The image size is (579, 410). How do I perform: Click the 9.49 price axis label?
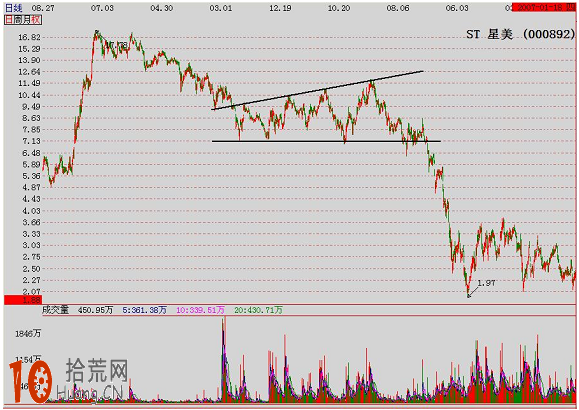[31, 106]
